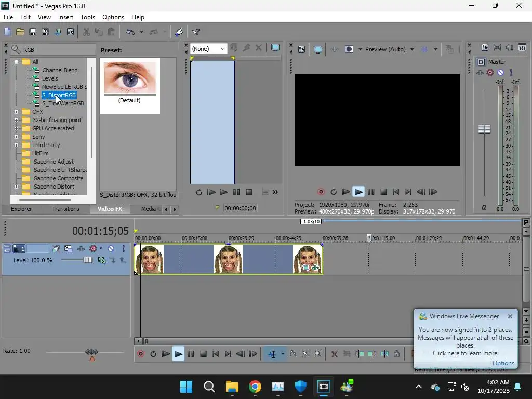Play the trimmer with its play button
The image size is (532, 399).
click(x=223, y=192)
